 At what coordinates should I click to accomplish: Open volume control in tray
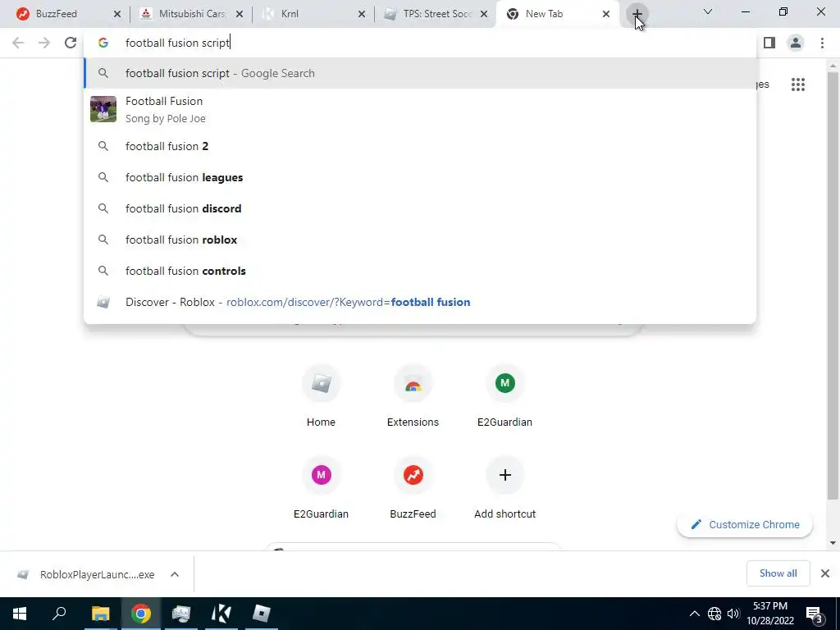(733, 614)
